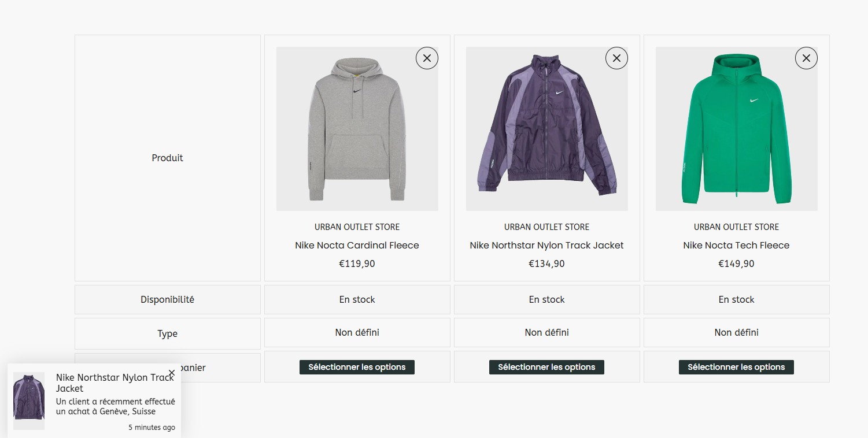Select options for Northstar Nylon Track Jacket
The height and width of the screenshot is (438, 868).
coord(546,367)
